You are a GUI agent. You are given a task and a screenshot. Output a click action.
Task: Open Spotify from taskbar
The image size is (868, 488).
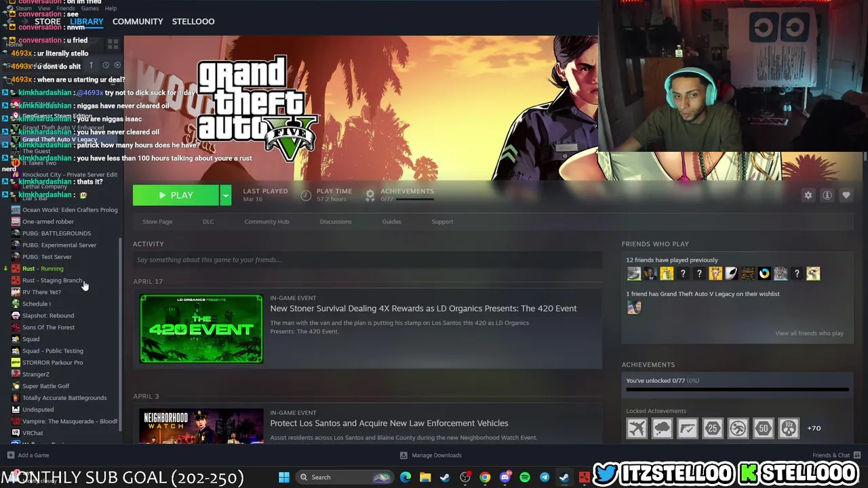[525, 477]
